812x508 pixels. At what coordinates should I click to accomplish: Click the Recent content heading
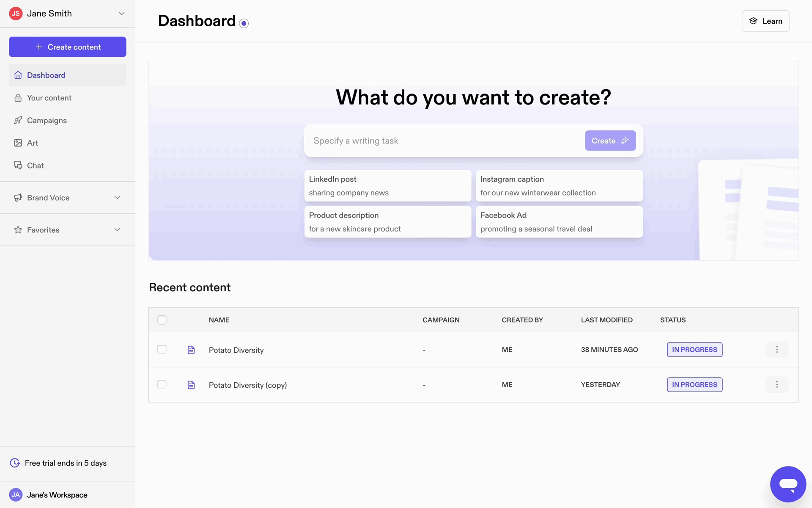(190, 287)
